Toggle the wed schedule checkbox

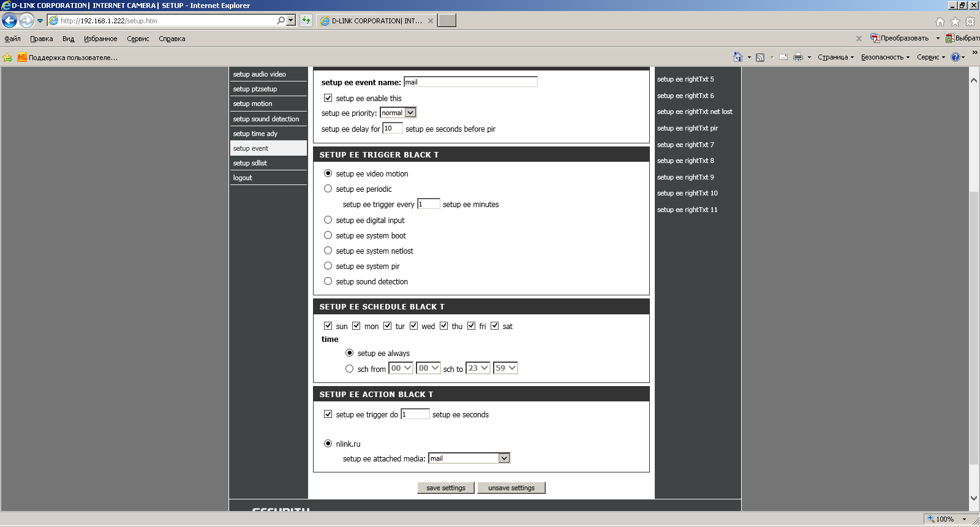click(x=414, y=326)
